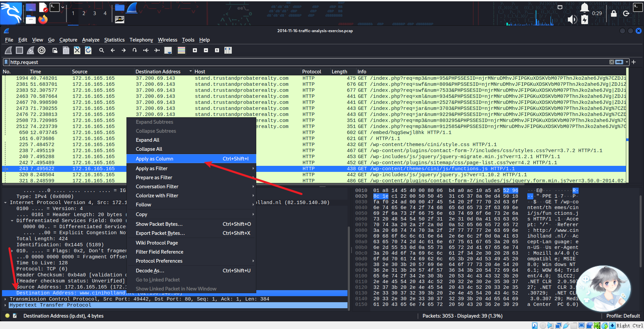
Task: Select Apply as Column menu entry
Action: pos(154,159)
